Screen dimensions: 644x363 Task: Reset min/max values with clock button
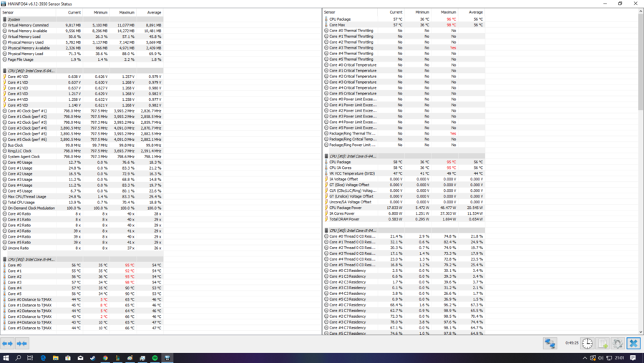pyautogui.click(x=587, y=343)
